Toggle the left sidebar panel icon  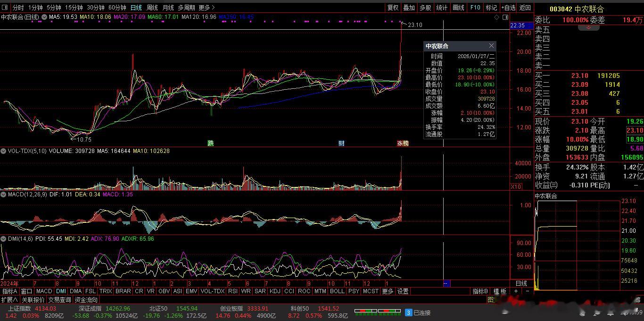[5, 8]
